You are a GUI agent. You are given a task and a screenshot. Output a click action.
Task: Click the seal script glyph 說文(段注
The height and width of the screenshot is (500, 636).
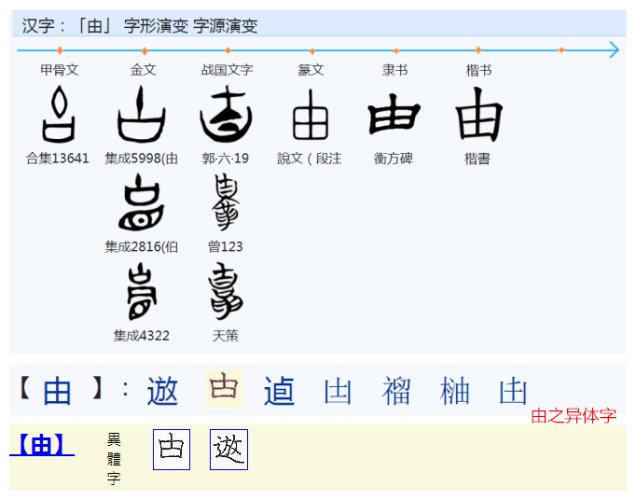pos(310,115)
